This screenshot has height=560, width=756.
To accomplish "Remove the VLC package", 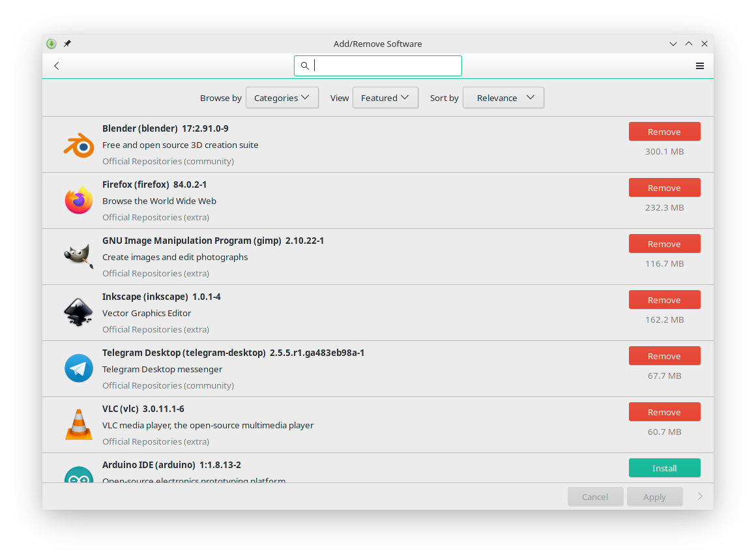I will pyautogui.click(x=664, y=412).
